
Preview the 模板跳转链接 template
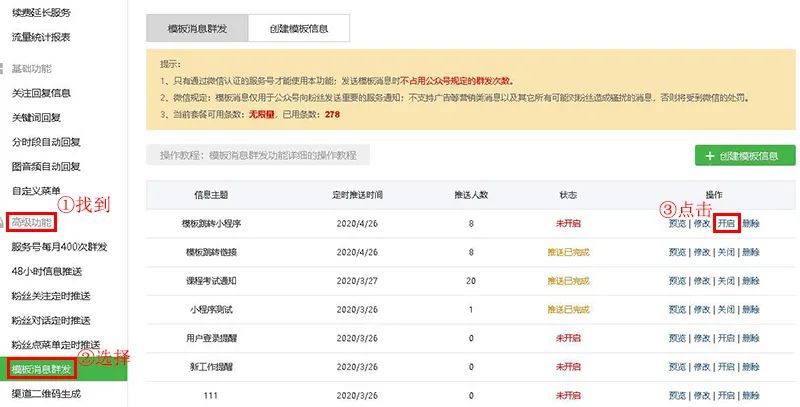coord(677,252)
